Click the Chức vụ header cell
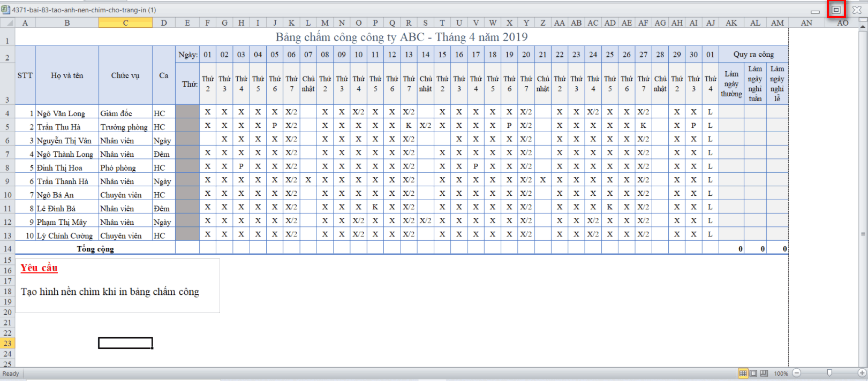The image size is (868, 381). [x=125, y=75]
